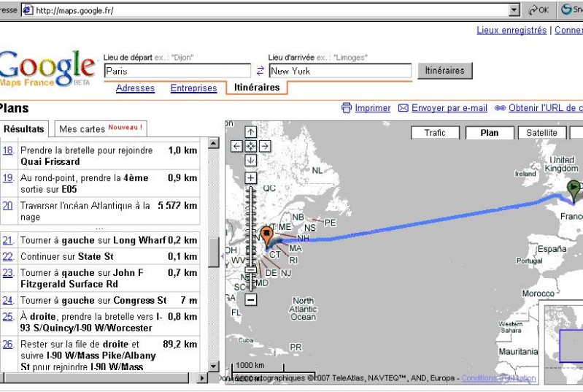Click the Conditions d'utilisation link
Image resolution: width=583 pixels, height=392 pixels.
[498, 378]
